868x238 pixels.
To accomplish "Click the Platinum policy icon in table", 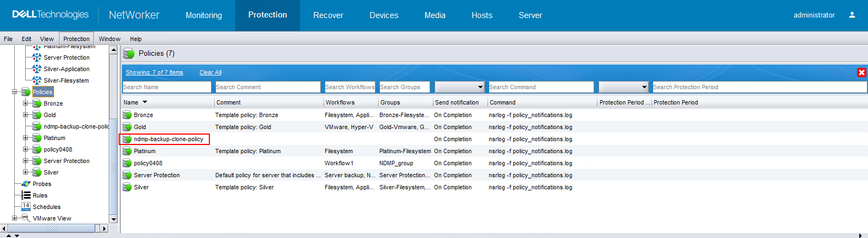I will [x=127, y=151].
